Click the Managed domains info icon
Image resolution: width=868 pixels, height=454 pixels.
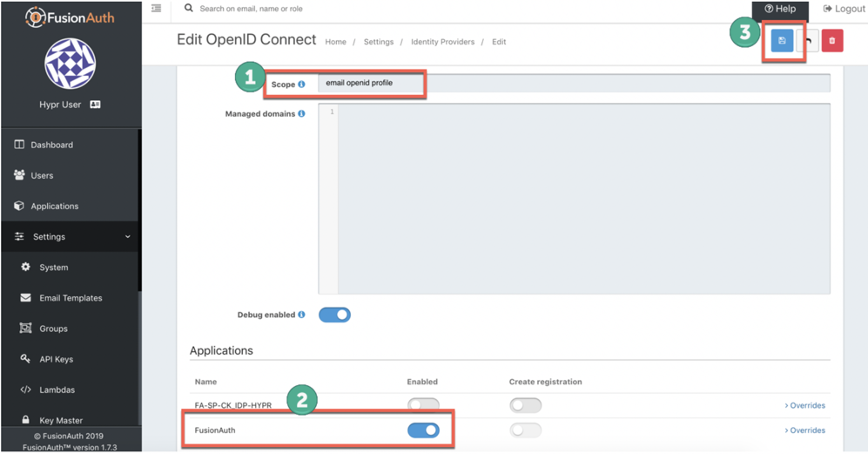pyautogui.click(x=302, y=113)
